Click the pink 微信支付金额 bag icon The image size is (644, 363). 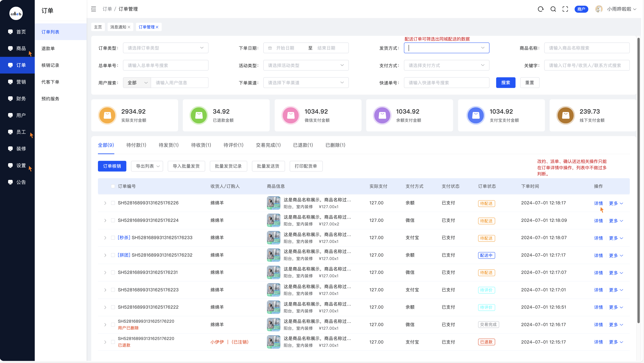tap(291, 115)
